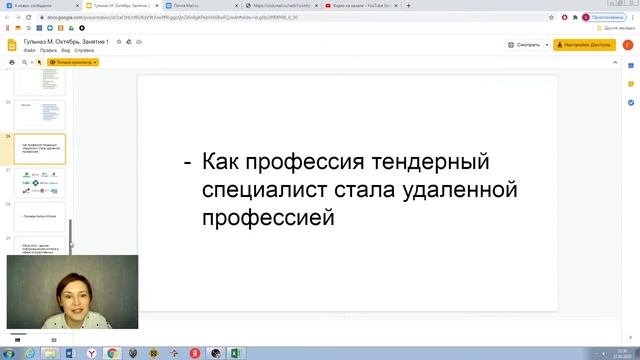Open Excel from the taskbar
Screen dimensions: 640x360
[x=236, y=353]
